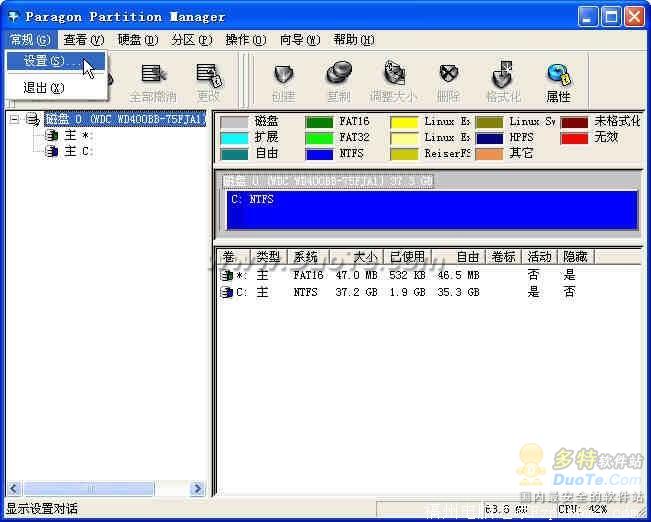The width and height of the screenshot is (651, 522).
Task: Select the C: volume row icon in list
Action: (227, 292)
